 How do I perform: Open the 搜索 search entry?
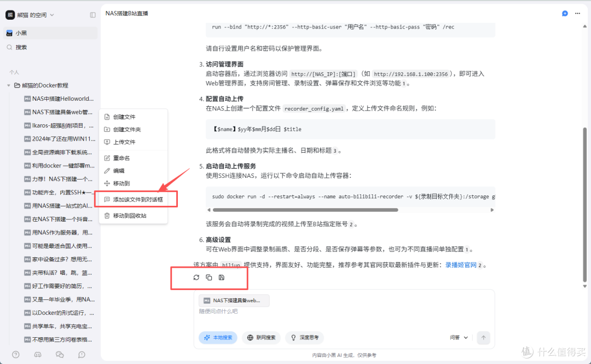click(50, 48)
